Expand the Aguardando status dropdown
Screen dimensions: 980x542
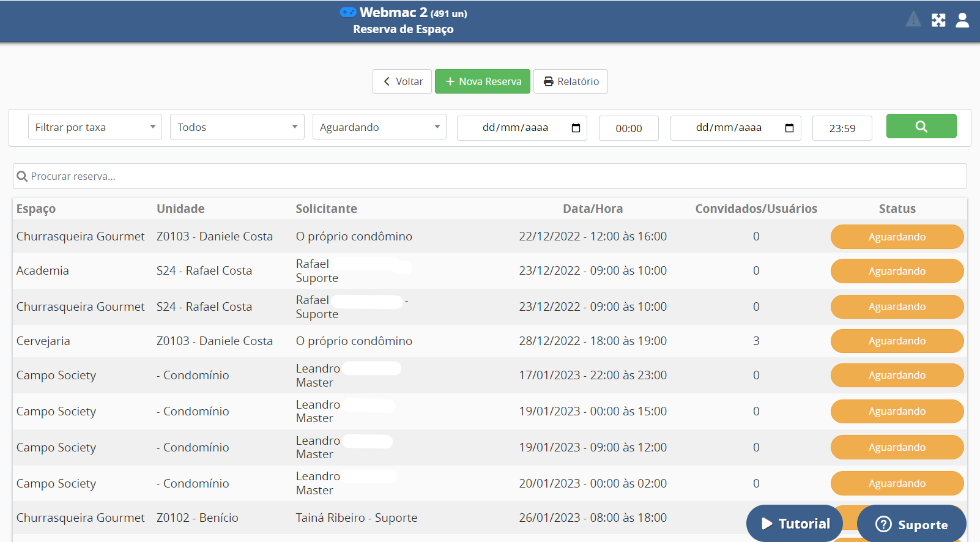[379, 127]
